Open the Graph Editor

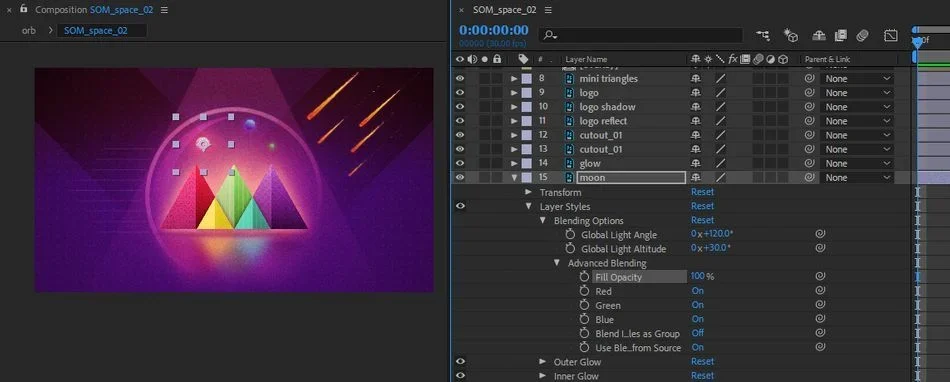click(891, 36)
